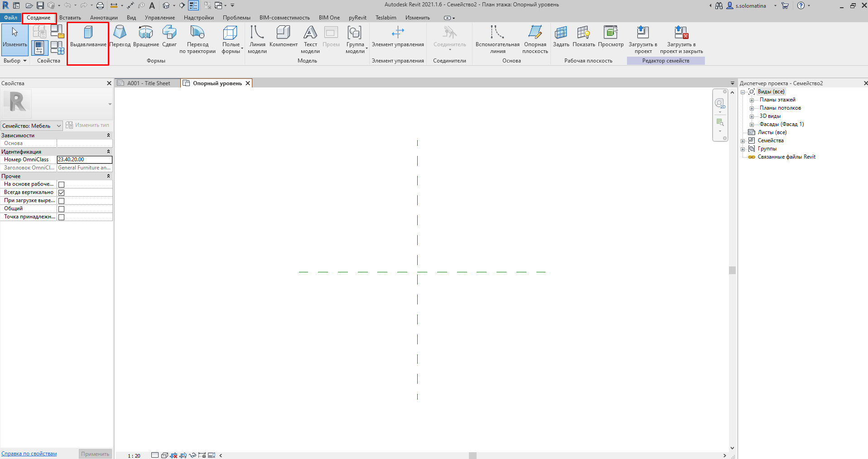
Task: Click the Номер OmniClass value field
Action: tap(85, 159)
